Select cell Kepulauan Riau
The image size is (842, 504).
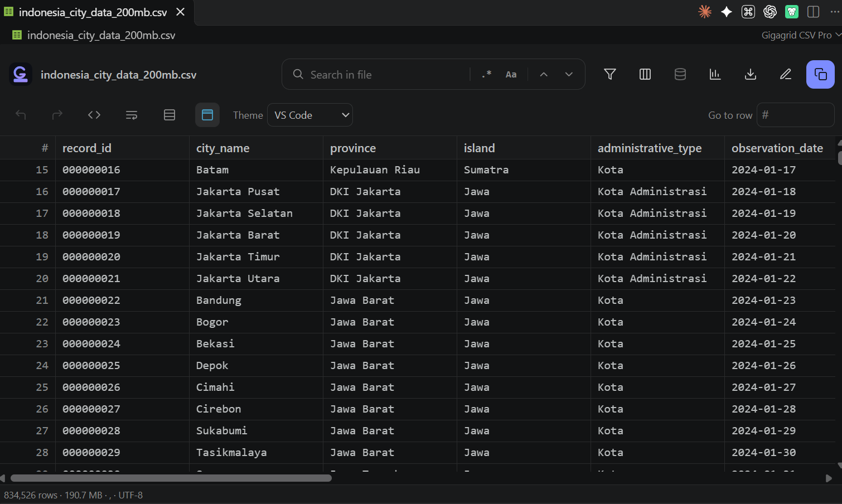point(390,169)
